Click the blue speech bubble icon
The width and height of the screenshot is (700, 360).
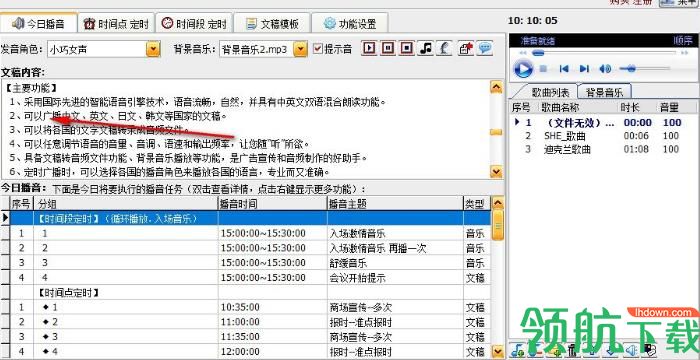click(x=484, y=48)
